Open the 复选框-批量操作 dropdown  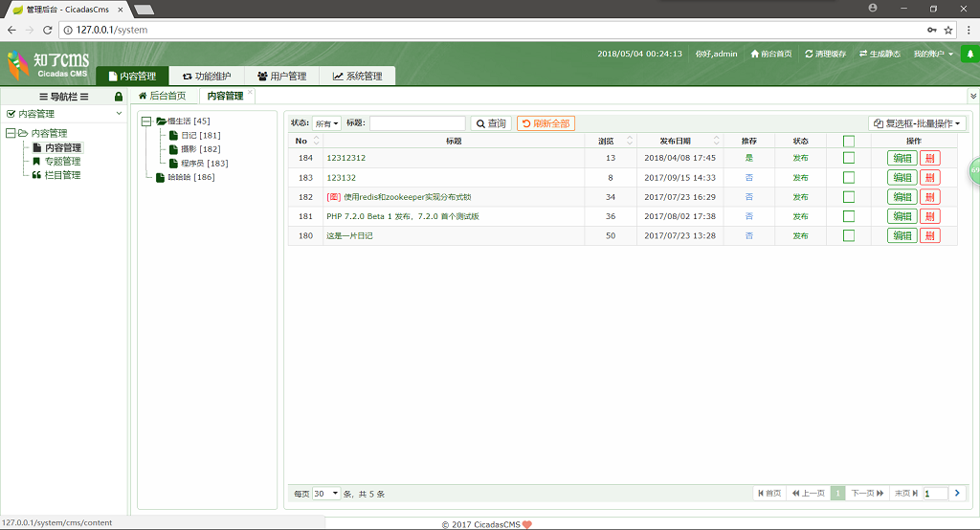(x=917, y=123)
